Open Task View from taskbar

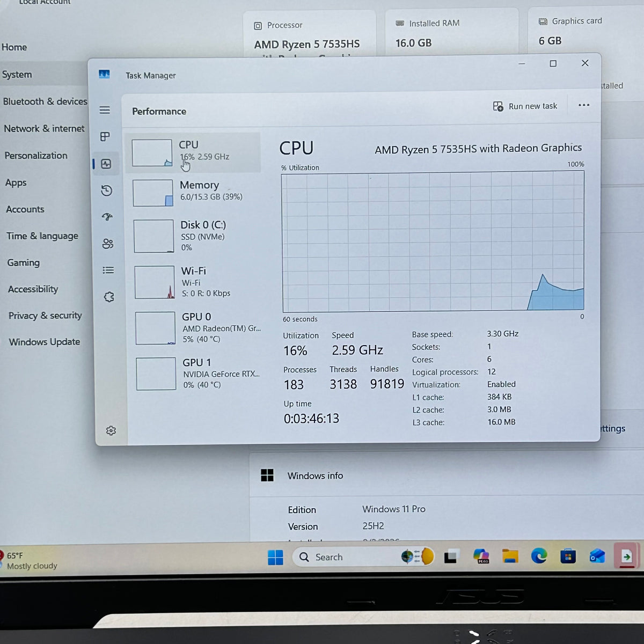(x=450, y=557)
